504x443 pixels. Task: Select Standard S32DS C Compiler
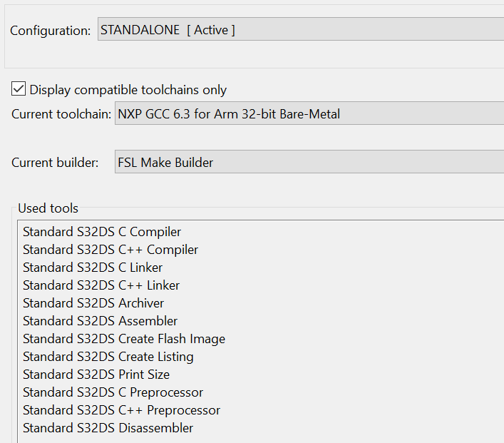click(x=102, y=232)
